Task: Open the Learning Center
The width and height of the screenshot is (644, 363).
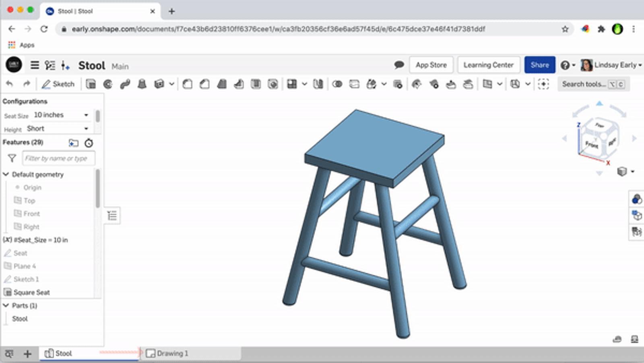Action: 488,65
